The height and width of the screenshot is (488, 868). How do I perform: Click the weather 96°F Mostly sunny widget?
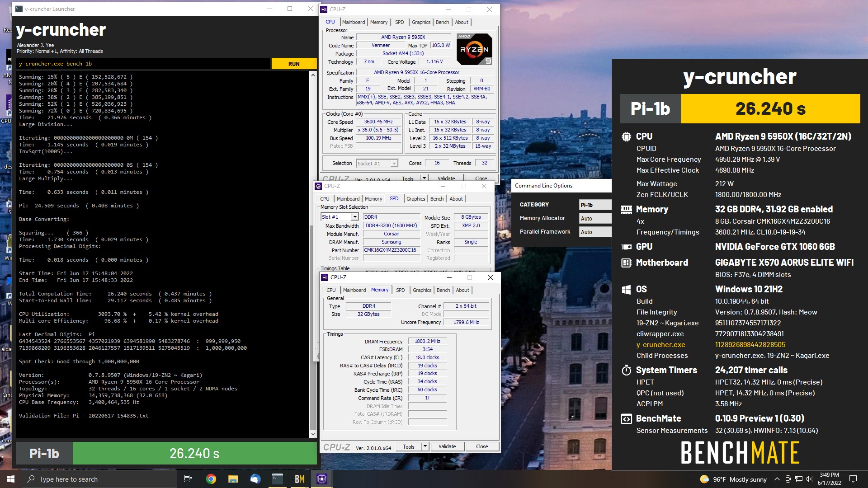[733, 479]
